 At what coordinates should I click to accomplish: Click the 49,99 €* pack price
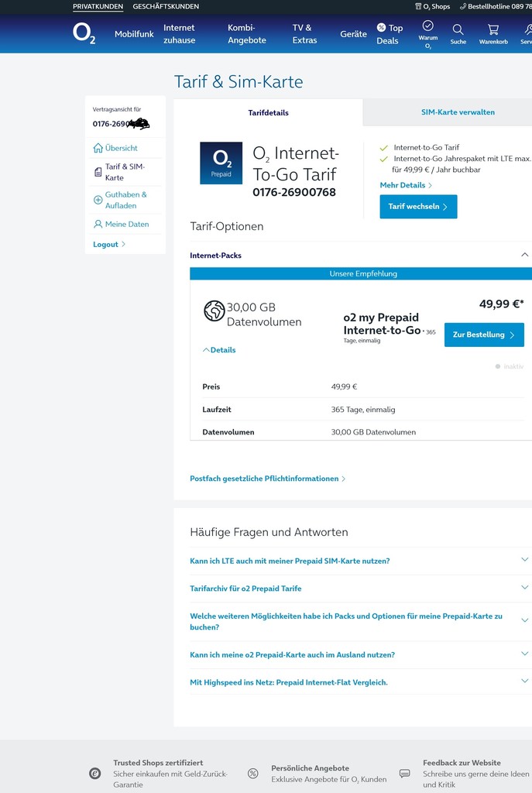(x=502, y=304)
